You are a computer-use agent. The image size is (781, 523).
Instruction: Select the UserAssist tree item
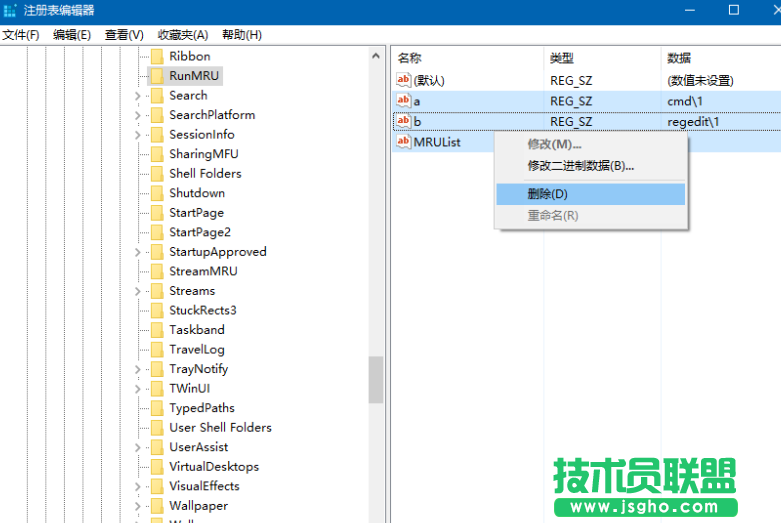click(198, 447)
